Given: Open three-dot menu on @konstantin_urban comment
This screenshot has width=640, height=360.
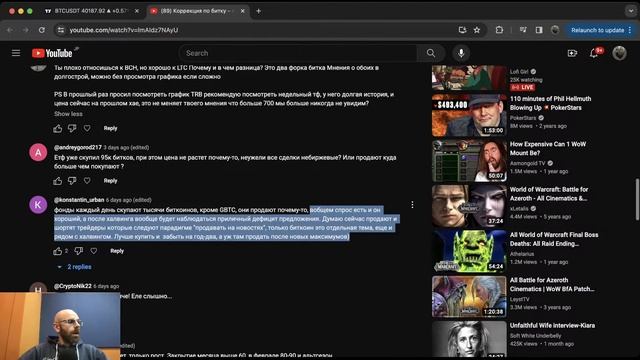Looking at the screenshot, I should pyautogui.click(x=412, y=204).
